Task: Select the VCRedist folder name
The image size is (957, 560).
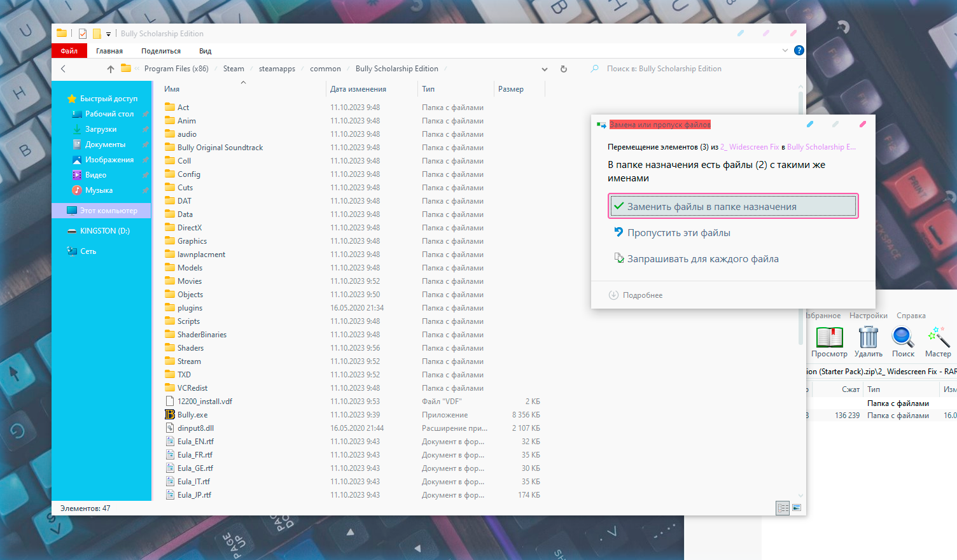Action: point(192,388)
